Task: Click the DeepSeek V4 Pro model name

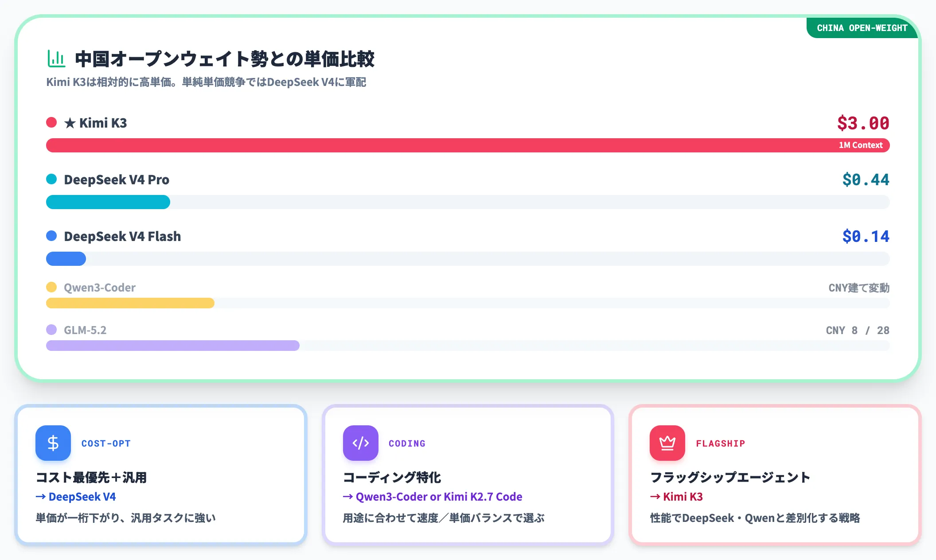Action: [117, 180]
